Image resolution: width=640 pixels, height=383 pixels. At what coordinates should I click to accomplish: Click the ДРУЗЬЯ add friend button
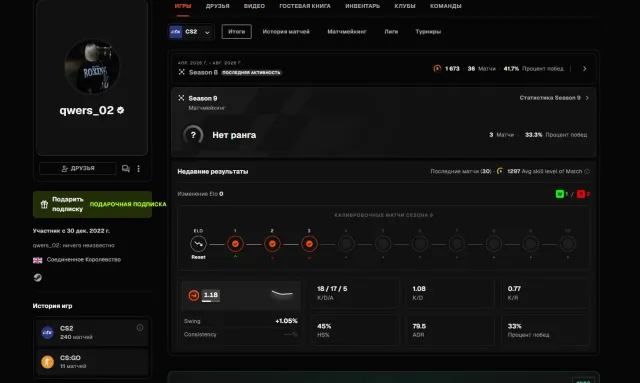(78, 169)
